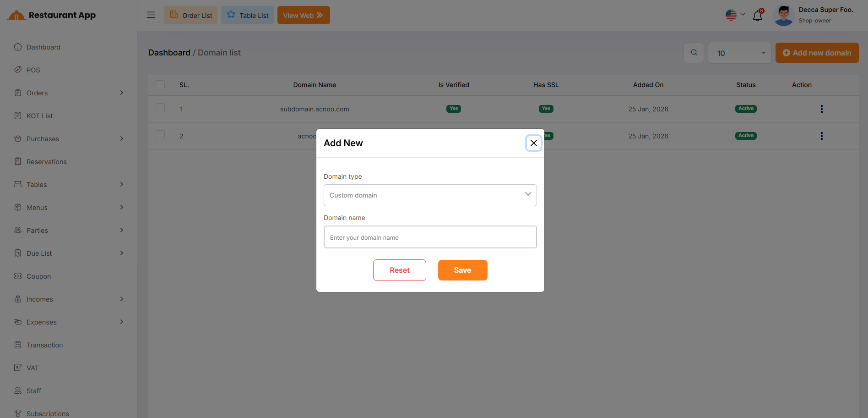
Task: Open POS from the sidebar
Action: [33, 70]
